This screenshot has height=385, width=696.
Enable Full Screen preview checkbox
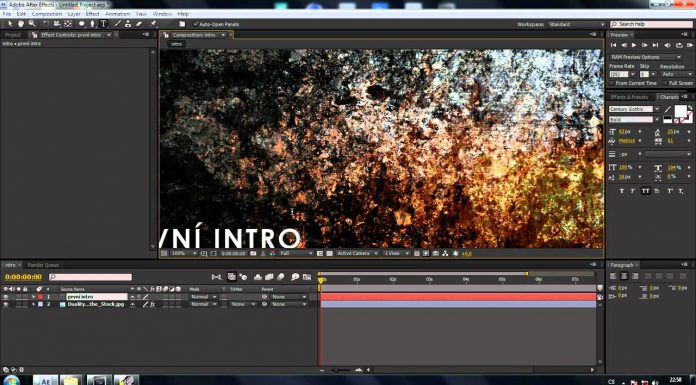point(665,83)
